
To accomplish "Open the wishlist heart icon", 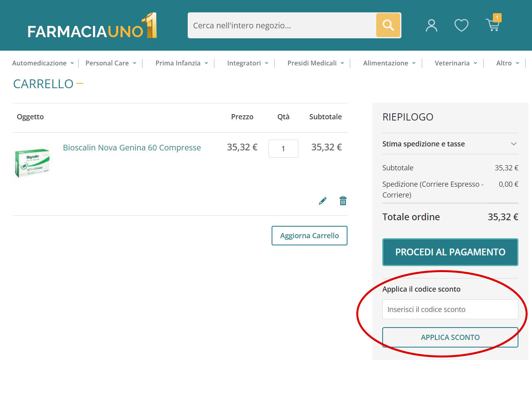I will (x=461, y=25).
